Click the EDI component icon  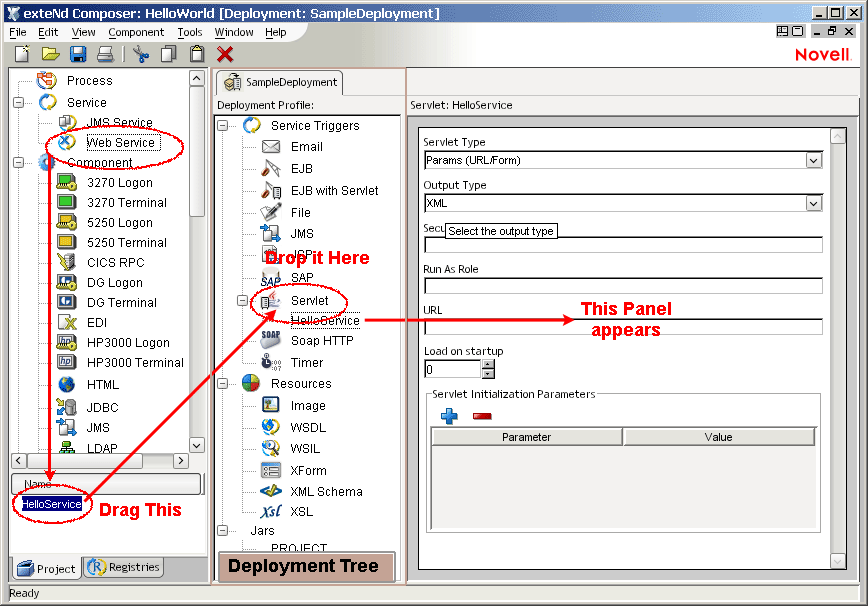(67, 323)
